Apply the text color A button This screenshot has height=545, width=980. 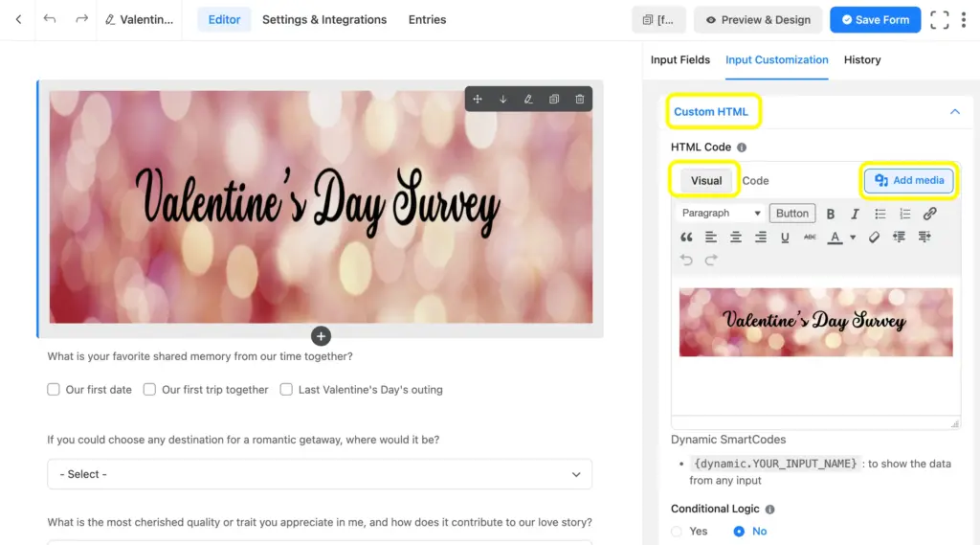pos(835,238)
